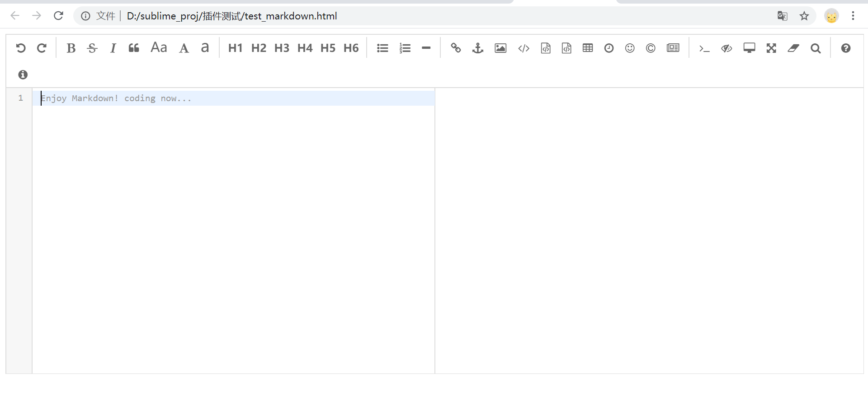
Task: Insert a table
Action: coord(588,48)
